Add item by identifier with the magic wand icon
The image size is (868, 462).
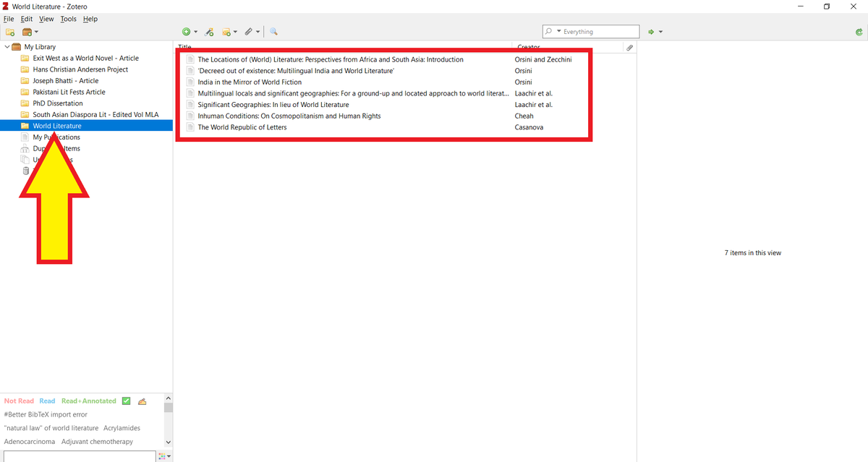tap(210, 31)
